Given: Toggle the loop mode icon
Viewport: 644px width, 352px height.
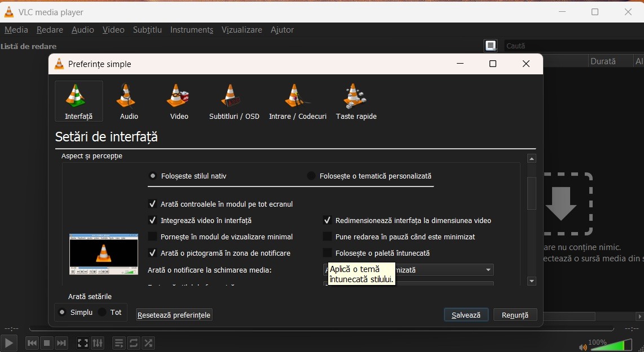Looking at the screenshot, I should (134, 343).
